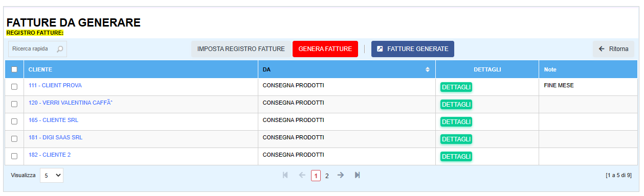Click the REGISTRO FATTURE highlighted label

[35, 33]
